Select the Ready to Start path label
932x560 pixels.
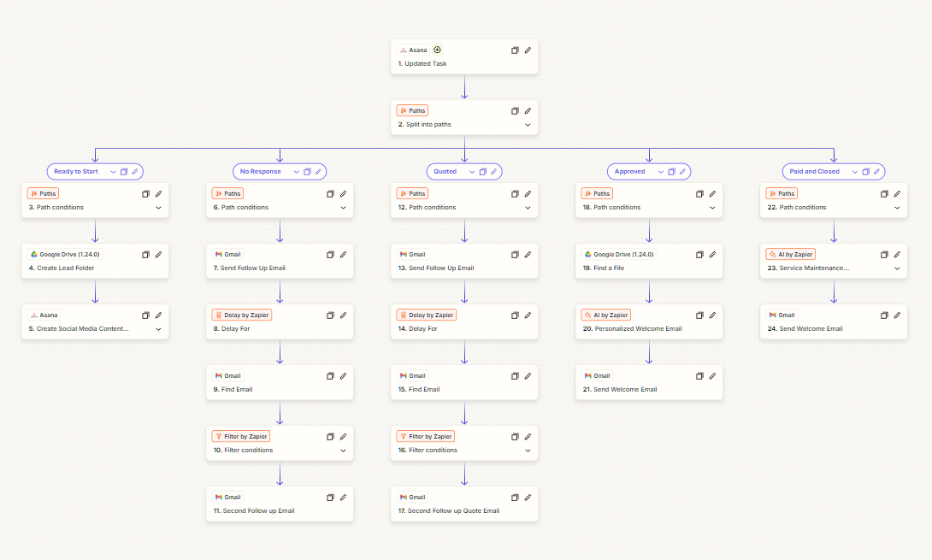(x=76, y=172)
